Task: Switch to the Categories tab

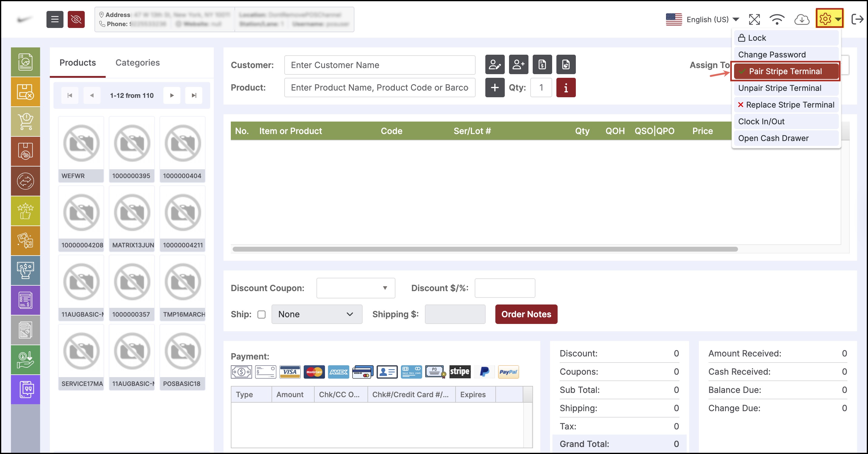Action: point(138,63)
